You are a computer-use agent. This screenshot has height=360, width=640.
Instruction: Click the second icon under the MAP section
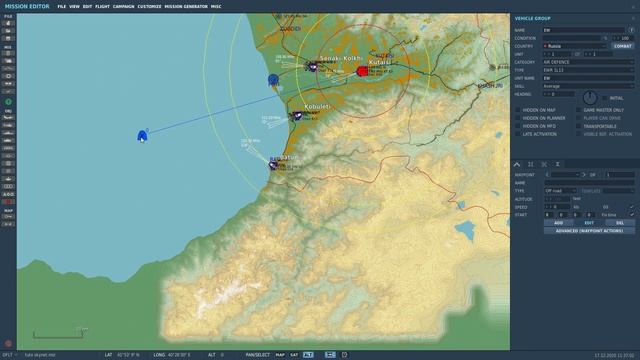(x=8, y=224)
